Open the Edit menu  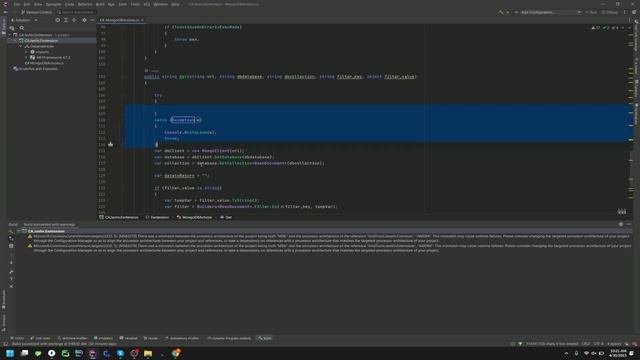coord(27,4)
